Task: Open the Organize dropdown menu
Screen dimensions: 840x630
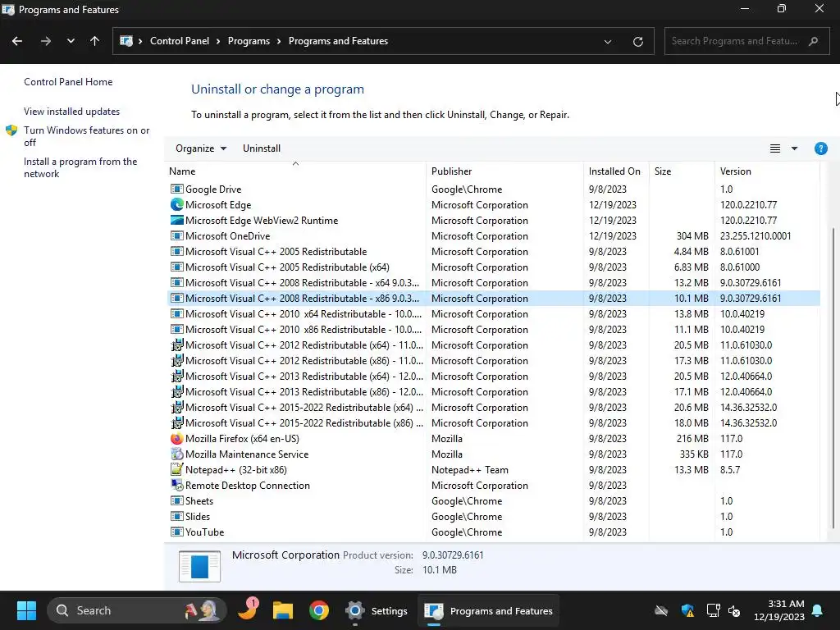Action: tap(201, 148)
